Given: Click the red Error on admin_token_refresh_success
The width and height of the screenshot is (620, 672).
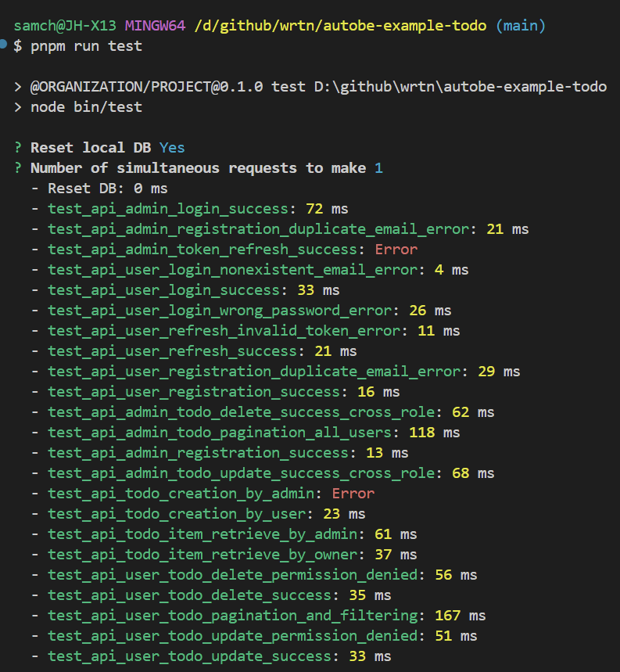Looking at the screenshot, I should [x=396, y=250].
